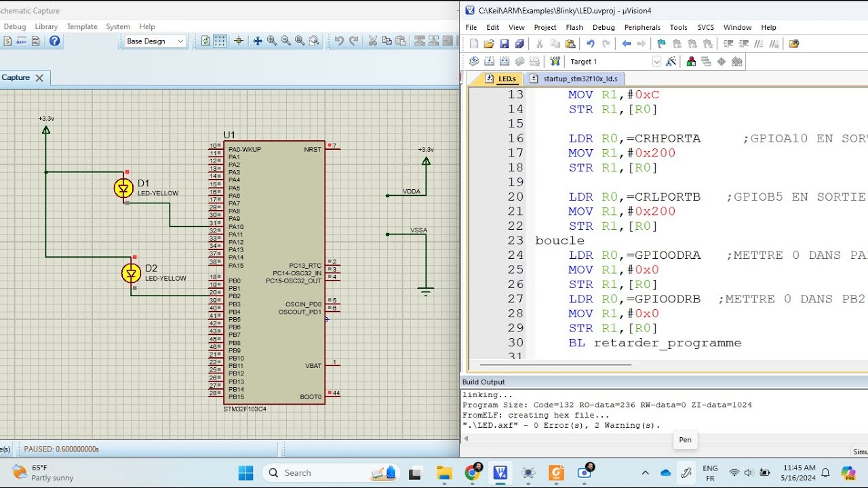Build target files in µVision
Screen dimensions: 868x488
489,62
